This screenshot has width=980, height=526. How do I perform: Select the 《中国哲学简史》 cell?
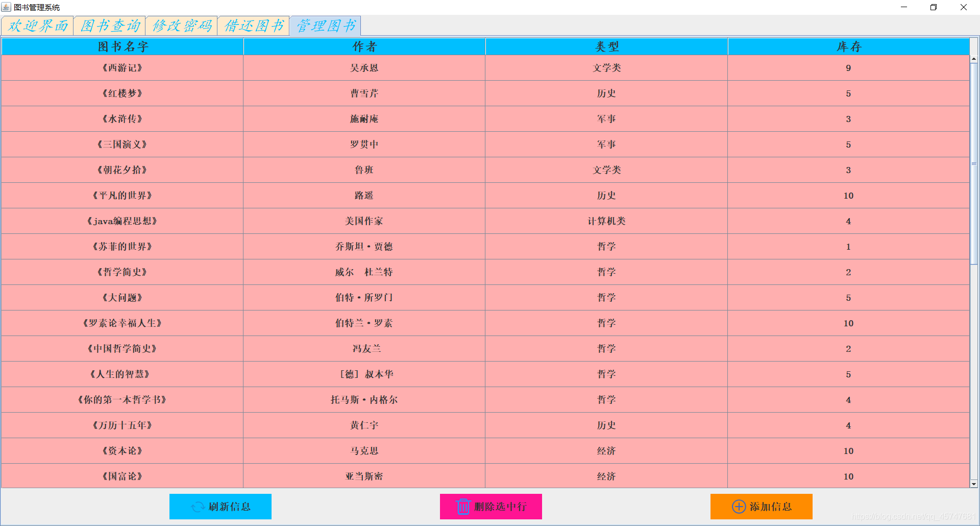click(x=122, y=349)
